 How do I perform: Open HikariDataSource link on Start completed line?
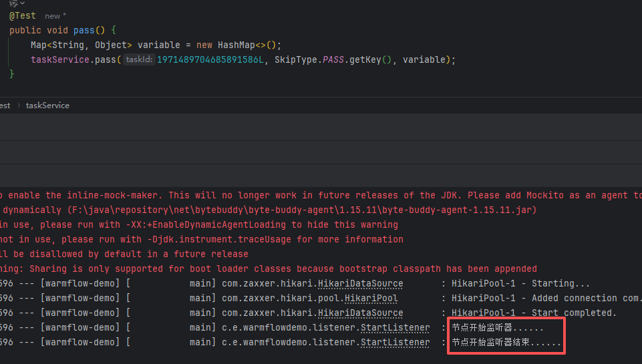click(360, 313)
